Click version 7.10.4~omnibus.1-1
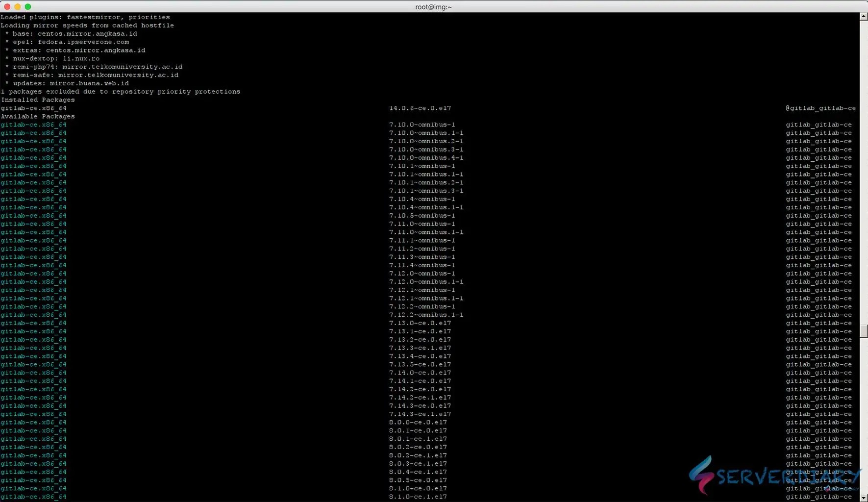 tap(426, 208)
